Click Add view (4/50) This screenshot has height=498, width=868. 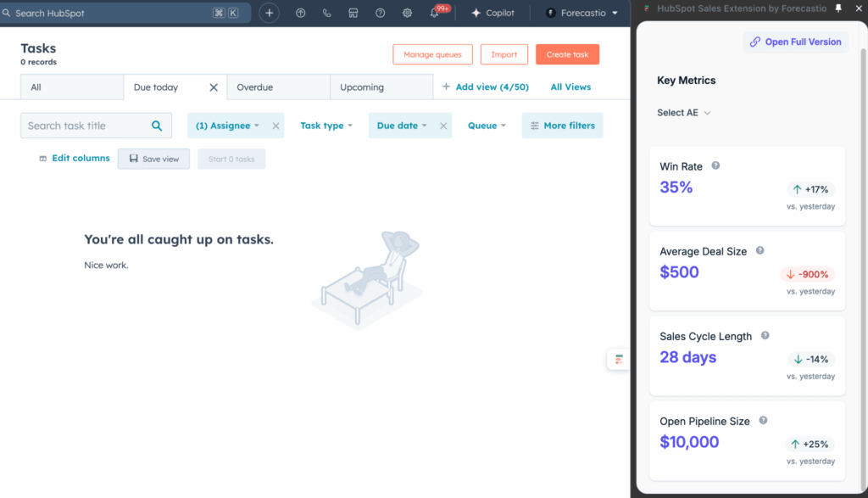(x=486, y=87)
